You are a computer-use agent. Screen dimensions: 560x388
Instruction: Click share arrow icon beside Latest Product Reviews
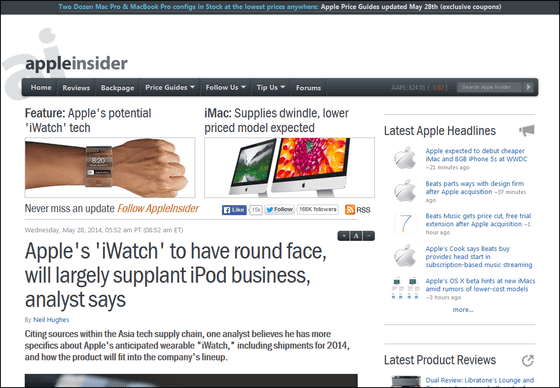[x=528, y=360]
